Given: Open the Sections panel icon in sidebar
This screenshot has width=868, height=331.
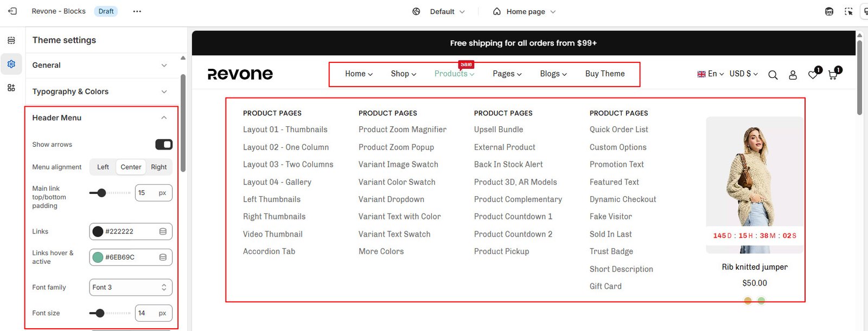Looking at the screenshot, I should click(11, 41).
